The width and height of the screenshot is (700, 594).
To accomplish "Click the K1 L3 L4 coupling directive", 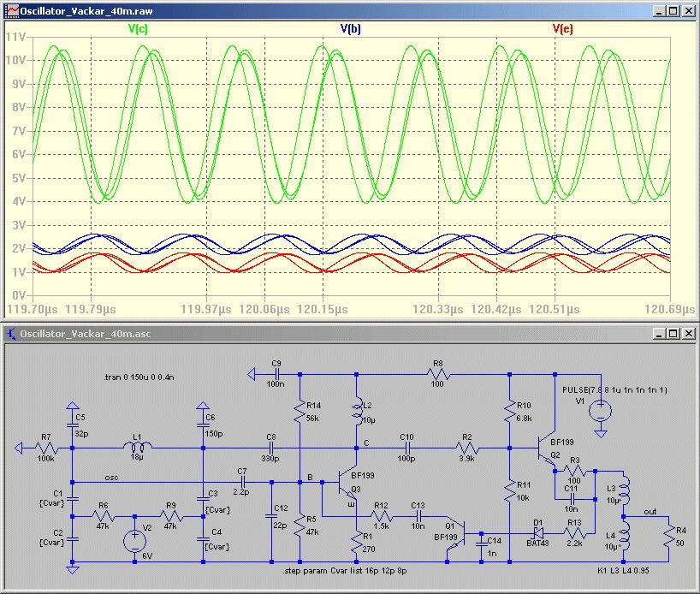I will [x=626, y=568].
